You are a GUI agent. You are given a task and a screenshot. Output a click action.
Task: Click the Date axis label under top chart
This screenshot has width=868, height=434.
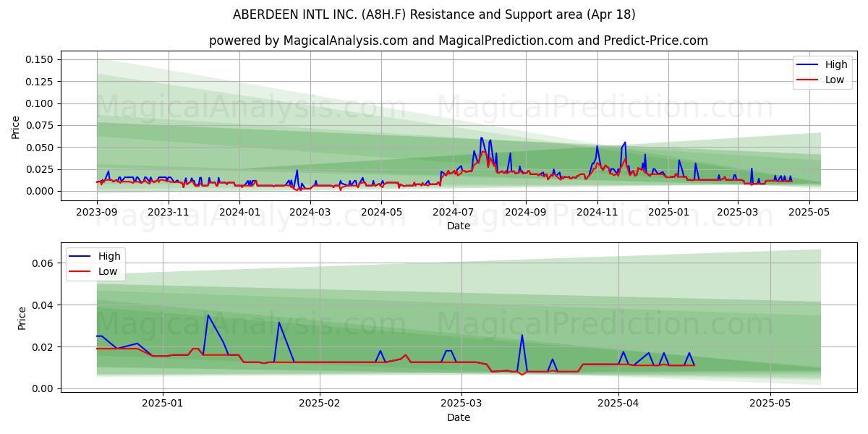point(459,226)
